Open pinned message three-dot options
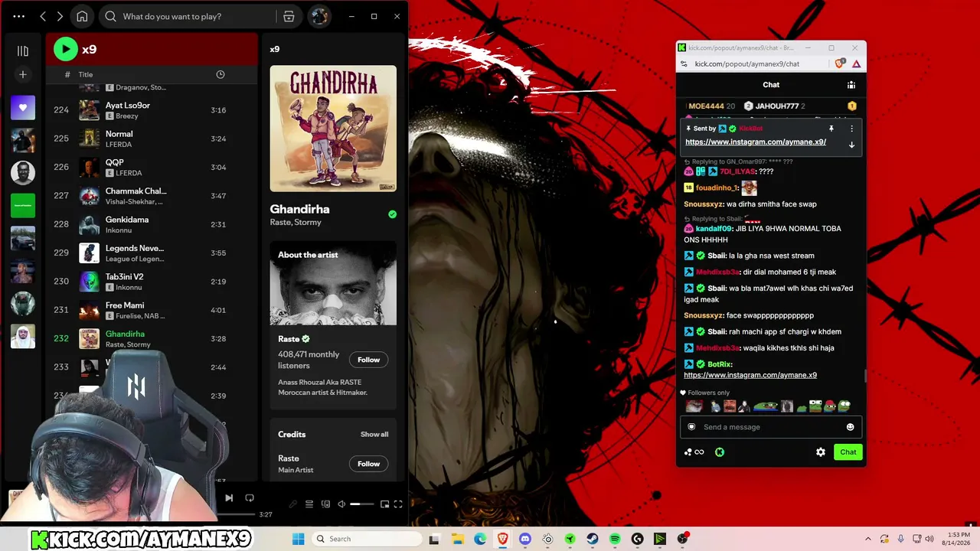 coord(851,129)
